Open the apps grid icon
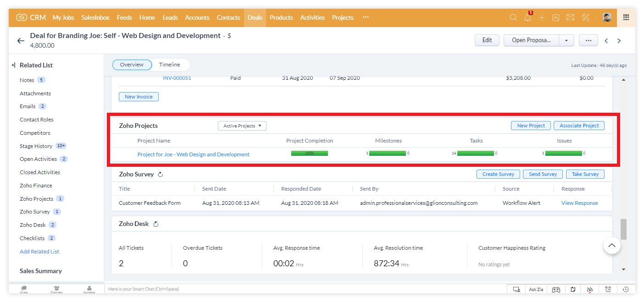This screenshot has height=302, width=644. click(x=626, y=17)
